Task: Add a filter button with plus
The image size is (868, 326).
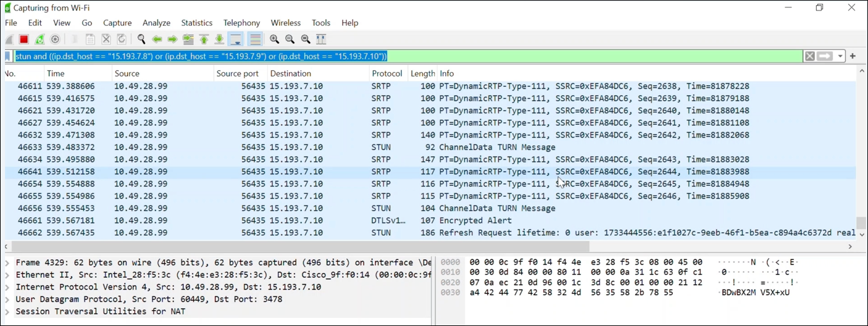Action: point(853,56)
